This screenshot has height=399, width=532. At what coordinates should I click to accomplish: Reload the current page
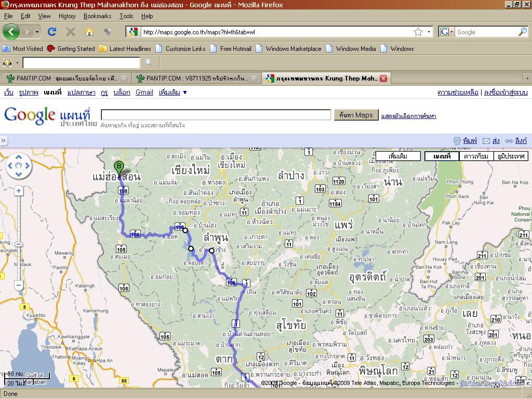[x=52, y=32]
